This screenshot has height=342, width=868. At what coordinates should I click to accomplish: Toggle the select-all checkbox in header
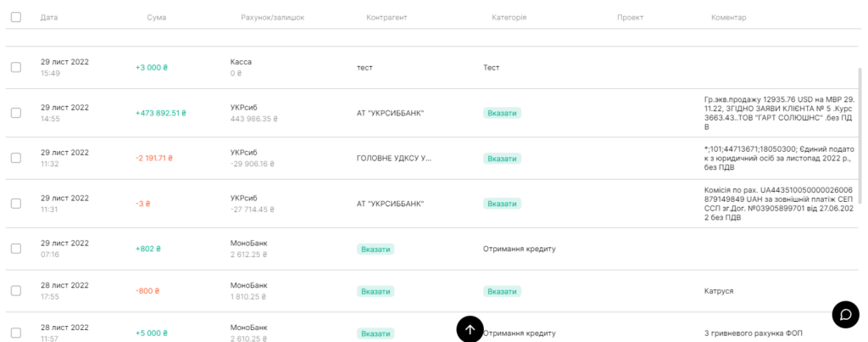(x=16, y=17)
